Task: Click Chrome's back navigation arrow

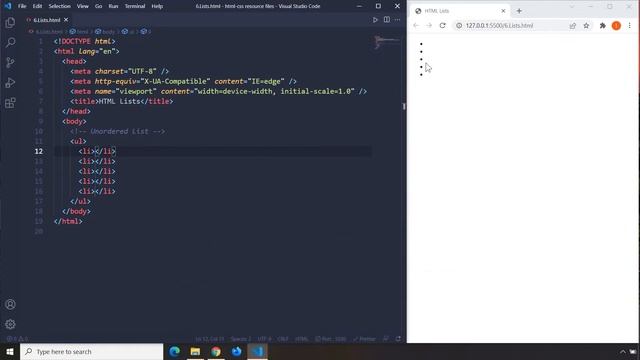Action: [416, 25]
